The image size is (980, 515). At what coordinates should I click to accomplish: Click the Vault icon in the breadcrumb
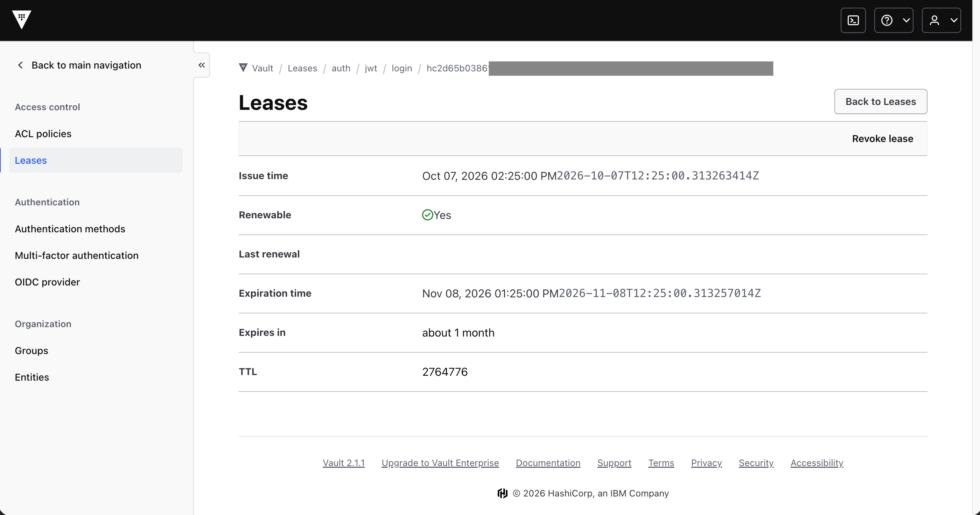point(243,68)
